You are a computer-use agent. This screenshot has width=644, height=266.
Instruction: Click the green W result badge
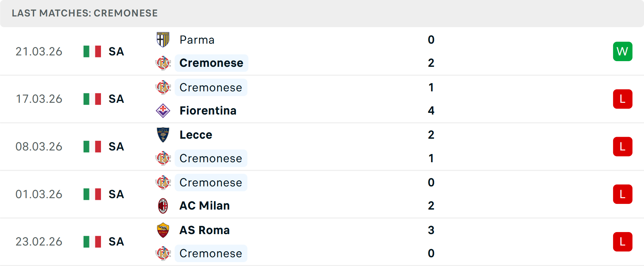point(623,51)
